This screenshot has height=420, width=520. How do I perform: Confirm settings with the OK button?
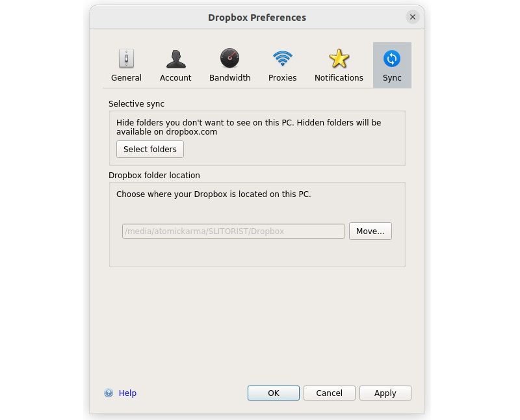274,393
